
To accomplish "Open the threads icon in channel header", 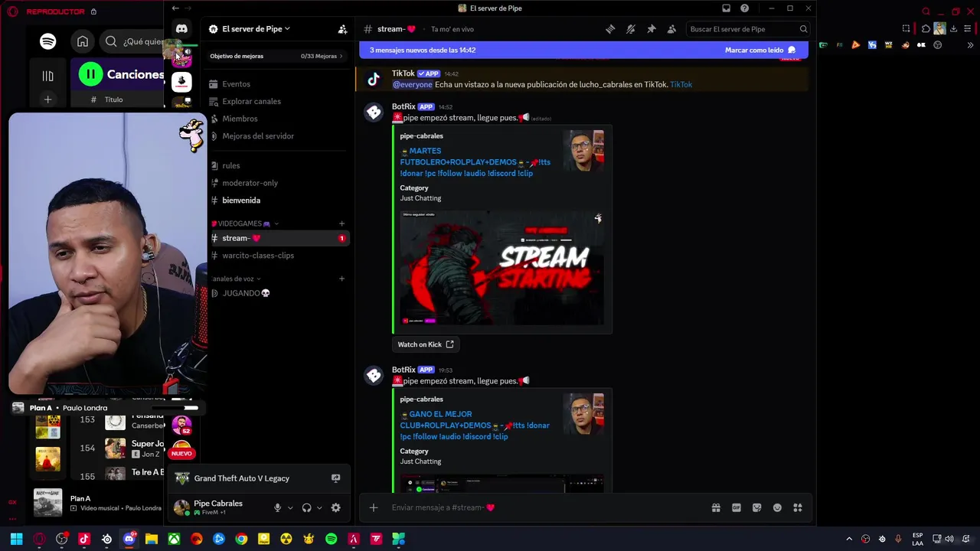I will coord(610,29).
